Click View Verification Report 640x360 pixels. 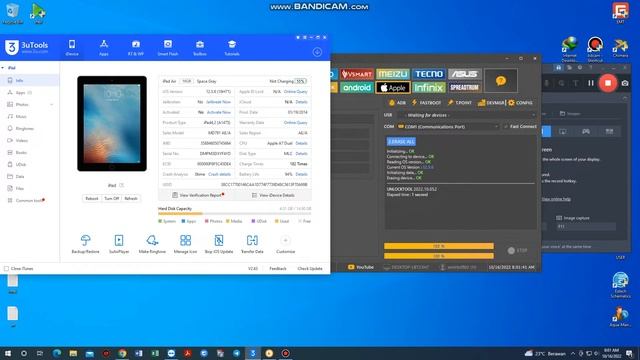pos(198,195)
